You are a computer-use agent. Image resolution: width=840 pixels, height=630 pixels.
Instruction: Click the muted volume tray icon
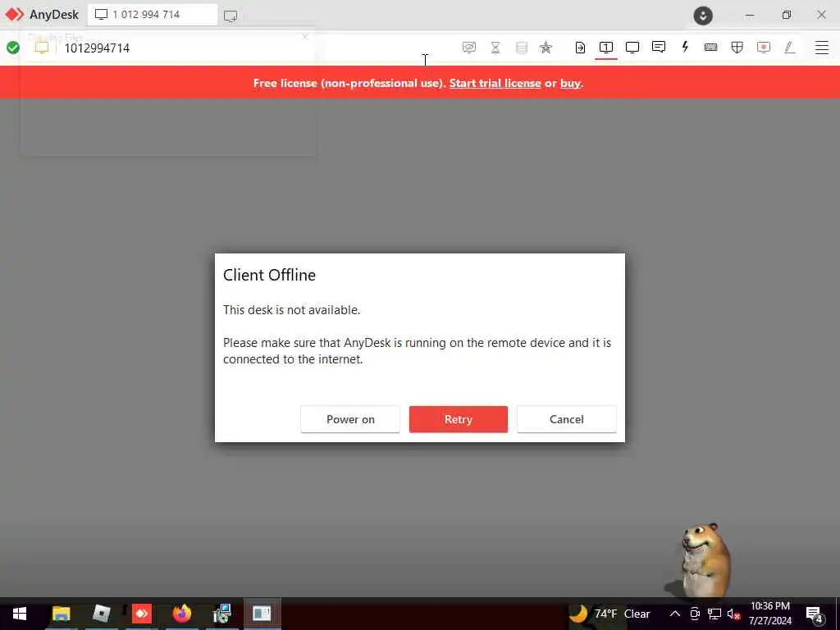(733, 614)
